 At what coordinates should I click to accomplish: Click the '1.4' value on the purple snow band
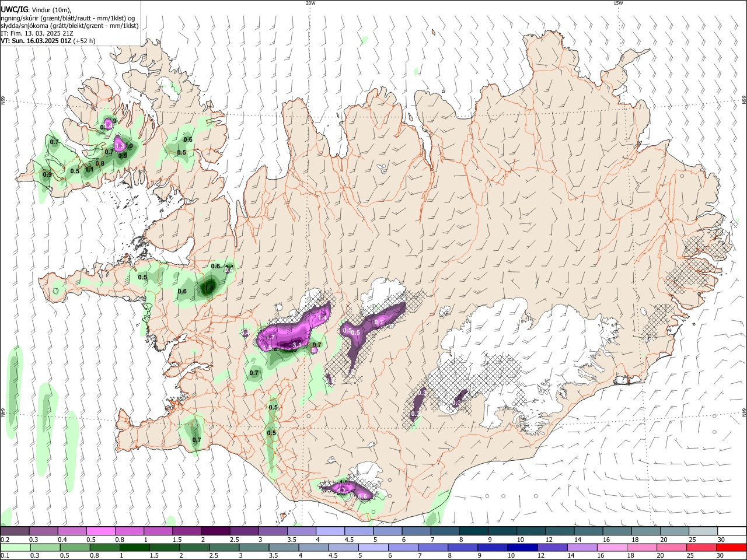[322, 318]
